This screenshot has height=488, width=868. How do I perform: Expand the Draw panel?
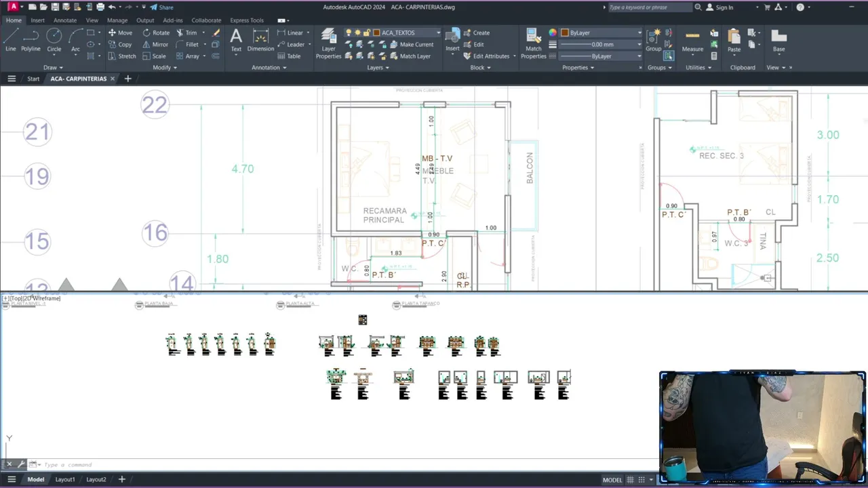tap(53, 68)
